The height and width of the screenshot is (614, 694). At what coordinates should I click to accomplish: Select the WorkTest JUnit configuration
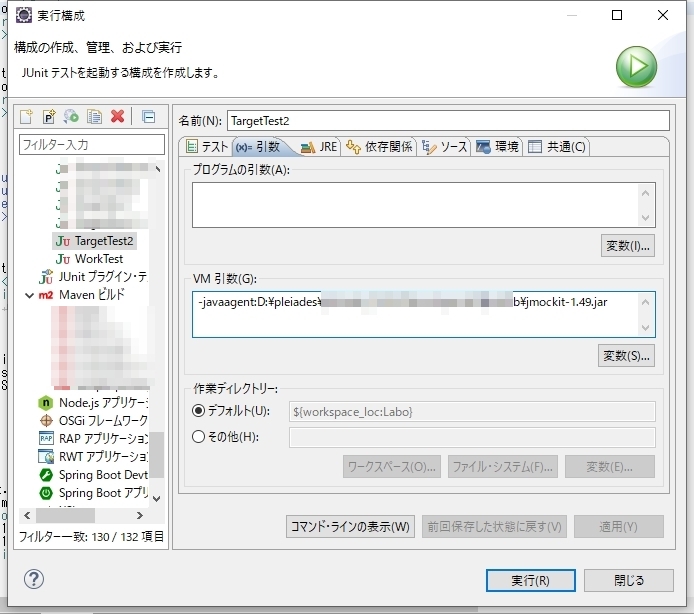coord(89,259)
